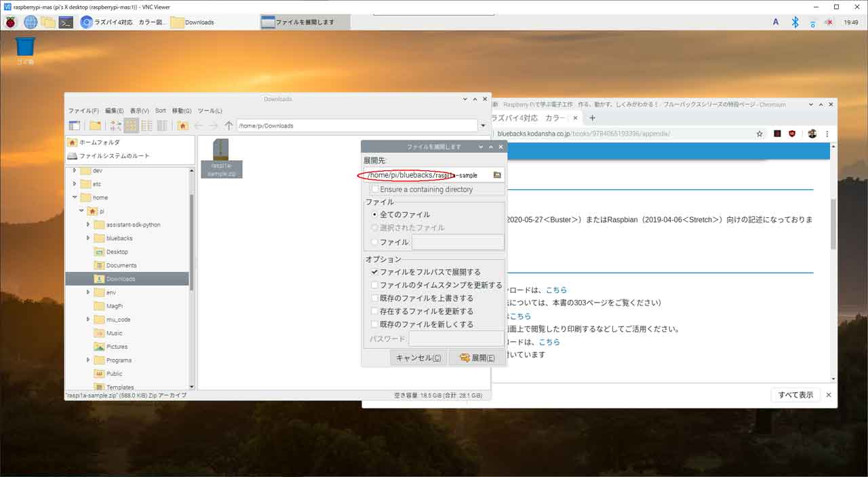Click すべて表示 in Chromium downloads bar

(795, 395)
